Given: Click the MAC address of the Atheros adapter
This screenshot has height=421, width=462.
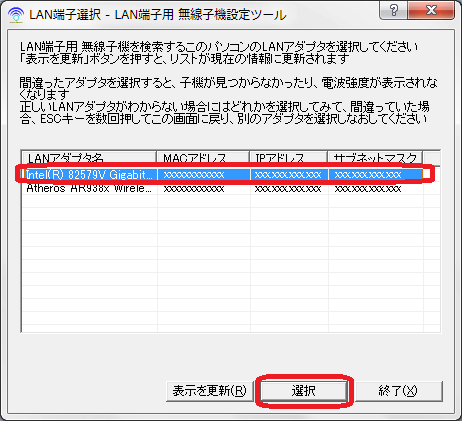Looking at the screenshot, I should [194, 189].
